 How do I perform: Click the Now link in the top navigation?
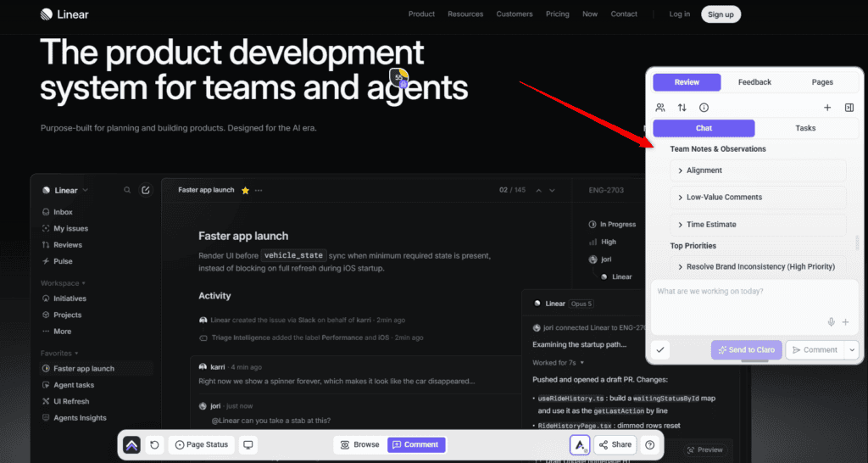pos(590,14)
